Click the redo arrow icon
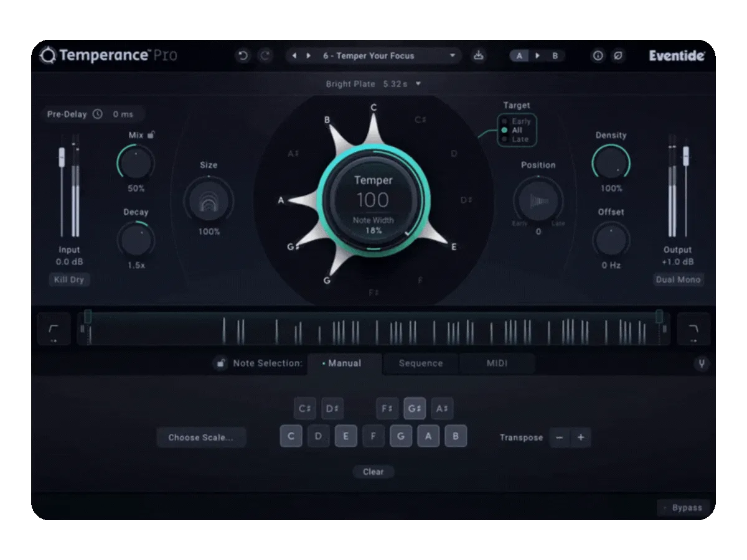 266,56
